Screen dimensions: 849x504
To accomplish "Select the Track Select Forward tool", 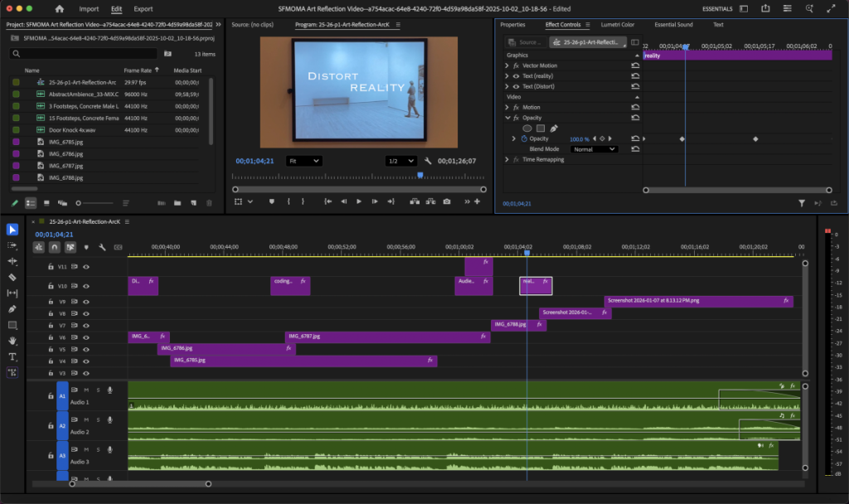I will 12,245.
